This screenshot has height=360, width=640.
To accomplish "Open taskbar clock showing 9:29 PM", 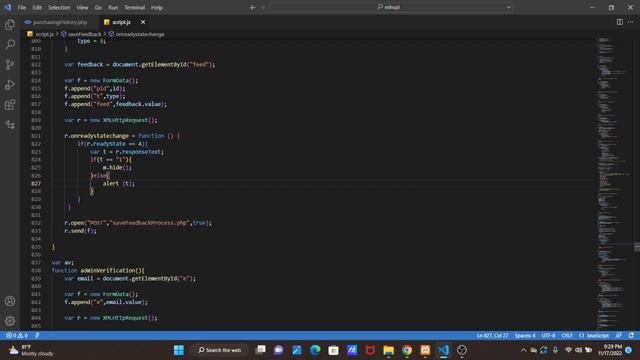I will [610, 350].
